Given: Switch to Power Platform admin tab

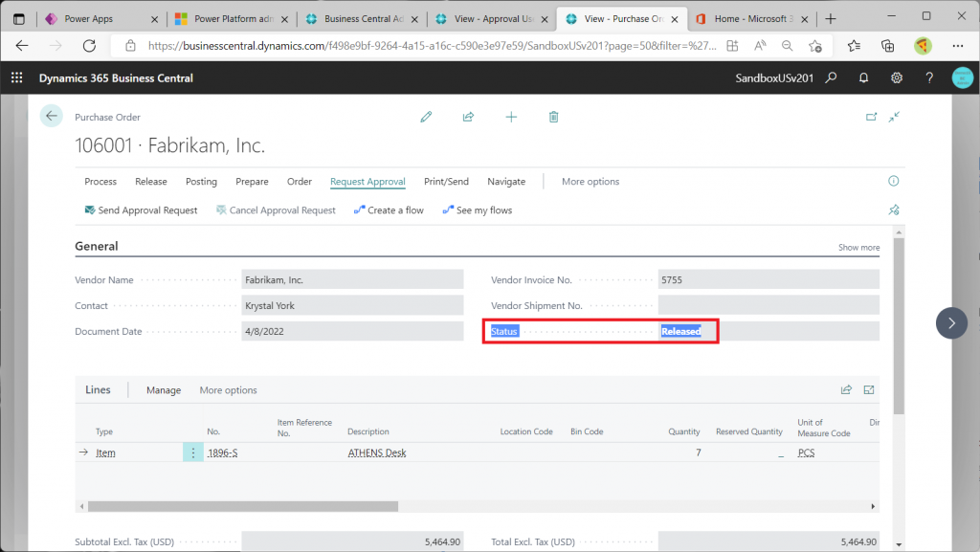Looking at the screenshot, I should click(232, 19).
